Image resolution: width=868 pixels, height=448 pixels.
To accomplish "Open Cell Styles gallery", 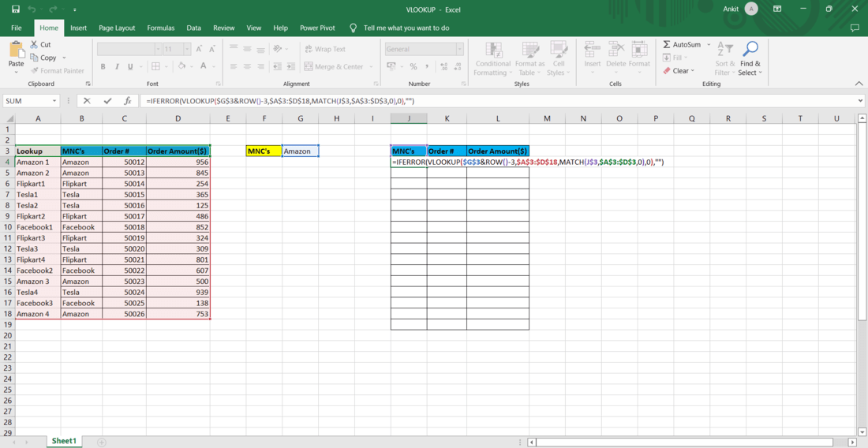I will click(559, 59).
